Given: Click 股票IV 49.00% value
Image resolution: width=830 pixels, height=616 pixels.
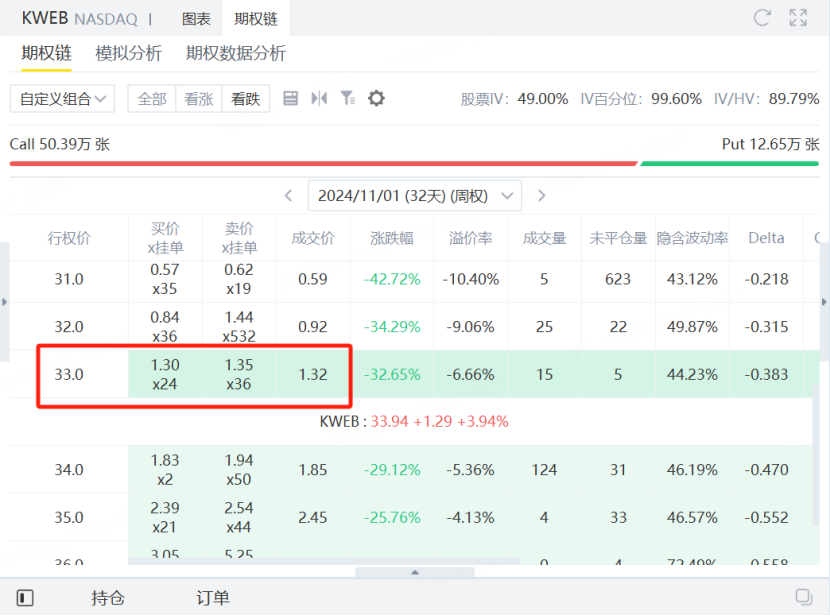Looking at the screenshot, I should (543, 99).
